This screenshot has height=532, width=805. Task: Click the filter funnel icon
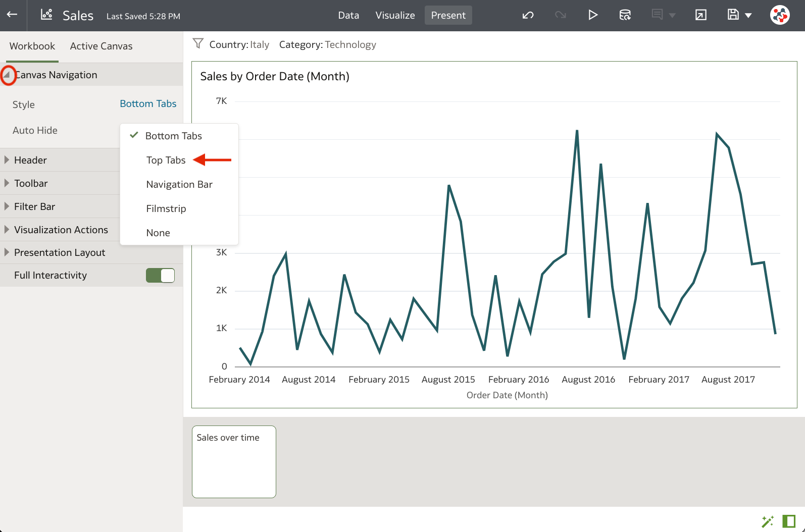(198, 44)
